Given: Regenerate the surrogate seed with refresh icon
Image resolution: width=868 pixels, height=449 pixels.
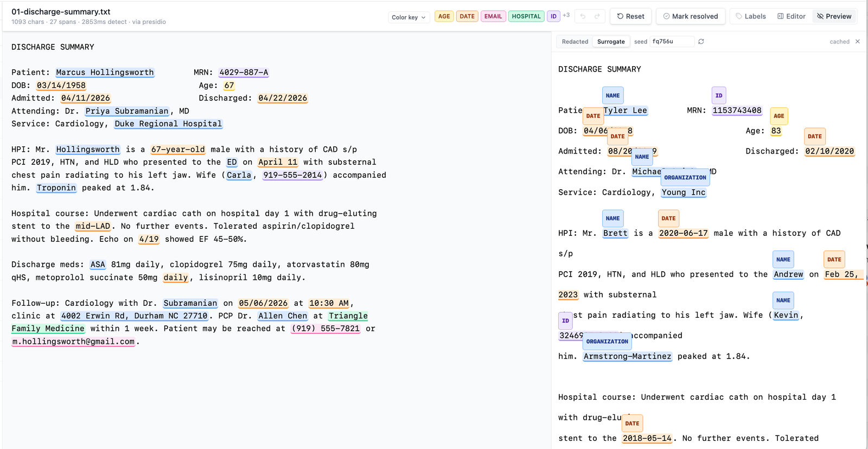Looking at the screenshot, I should click(x=701, y=42).
